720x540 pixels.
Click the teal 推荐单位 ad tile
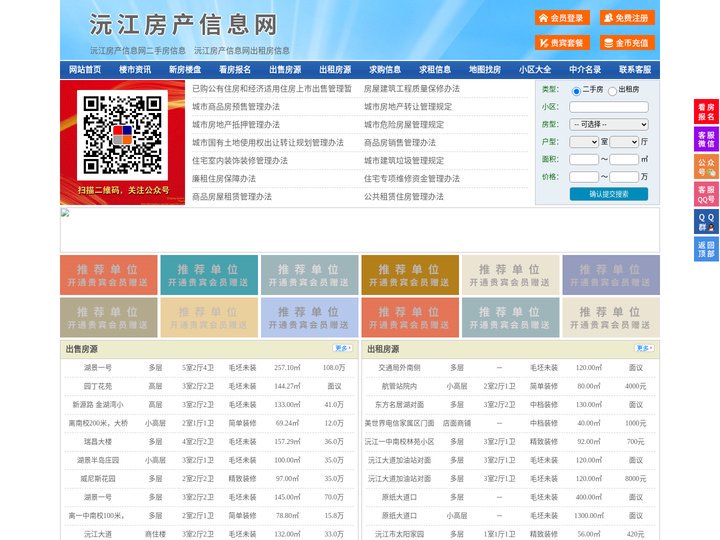(209, 275)
